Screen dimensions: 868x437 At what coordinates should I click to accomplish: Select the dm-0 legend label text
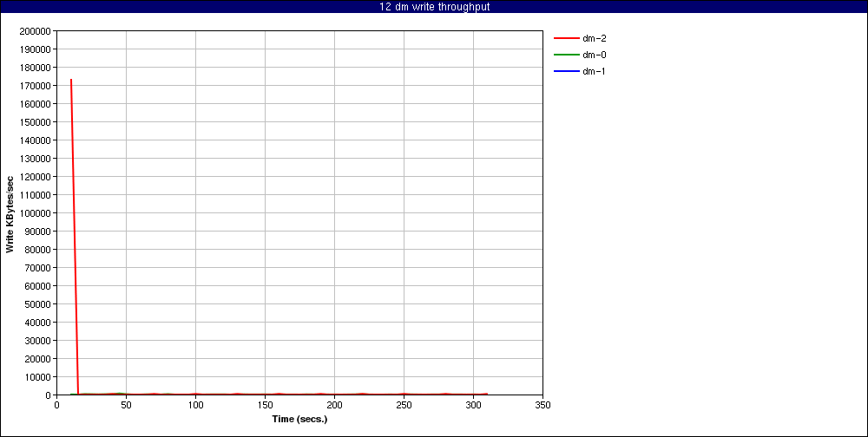pyautogui.click(x=594, y=55)
